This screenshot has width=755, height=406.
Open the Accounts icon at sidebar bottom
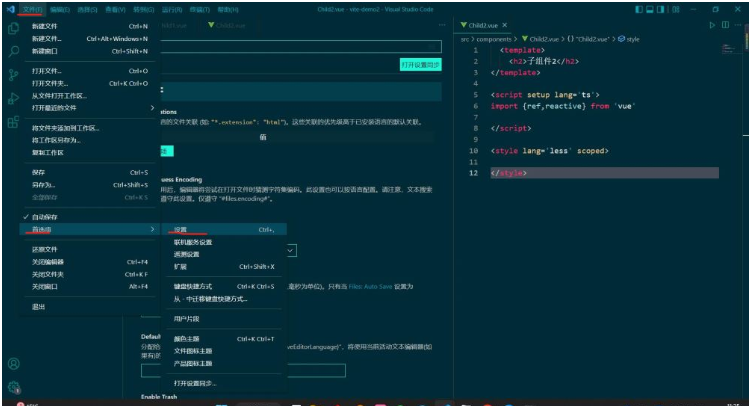13,364
